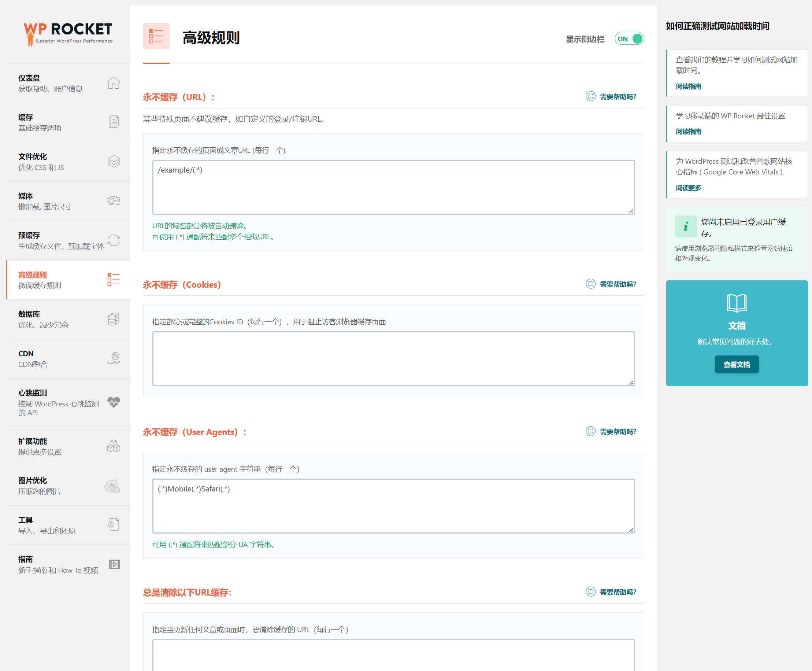Select the 数据库 menu item

coord(68,319)
